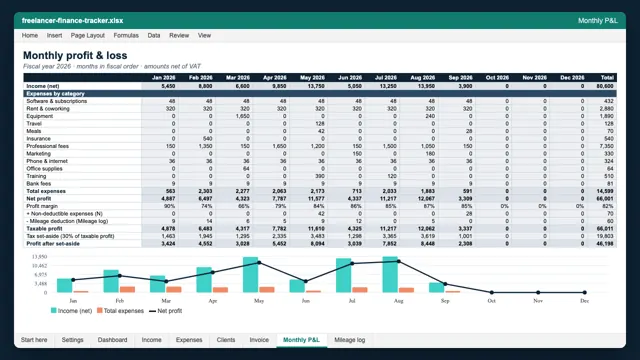Click the Aug income bar in chart
Screen dimensions: 640x360
click(390, 274)
